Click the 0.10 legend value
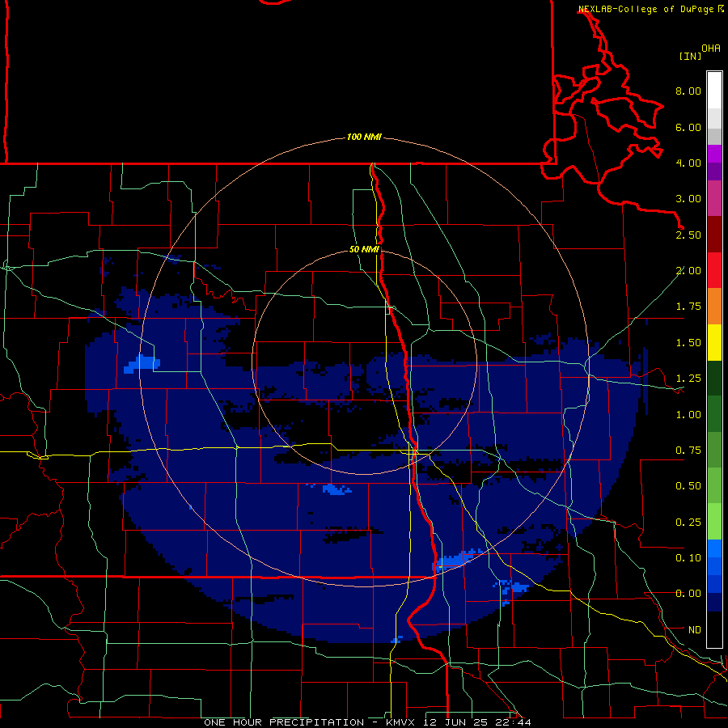Viewport: 728px width, 728px height. click(688, 558)
